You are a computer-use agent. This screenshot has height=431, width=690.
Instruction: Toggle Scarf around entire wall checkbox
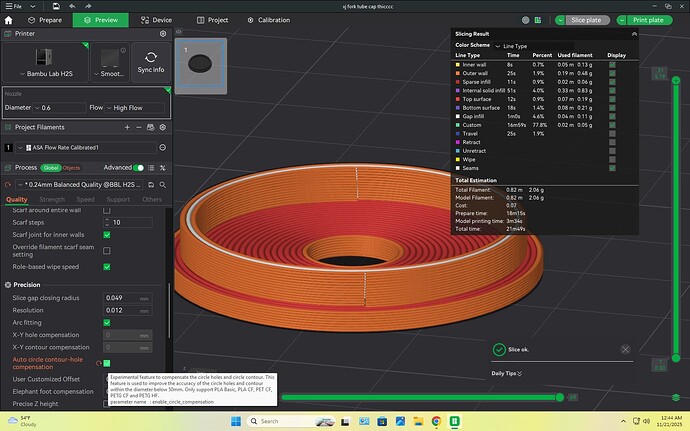pos(106,210)
